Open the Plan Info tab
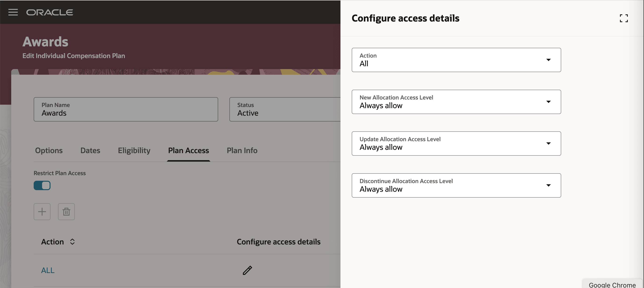 pos(242,150)
